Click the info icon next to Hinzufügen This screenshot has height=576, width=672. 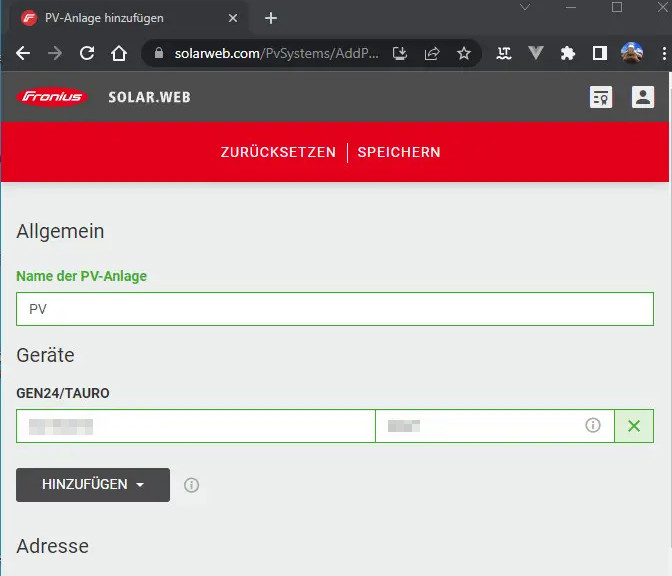pyautogui.click(x=192, y=485)
